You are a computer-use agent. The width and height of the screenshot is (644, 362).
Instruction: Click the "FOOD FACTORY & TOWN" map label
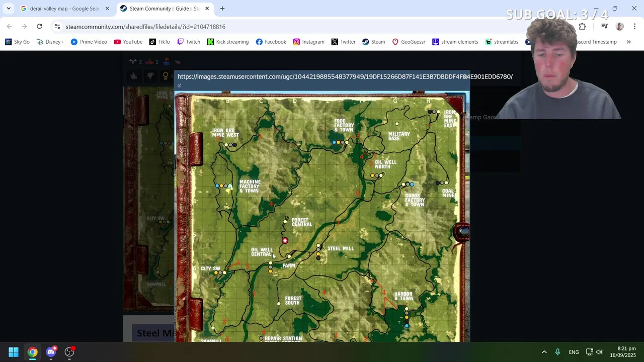pyautogui.click(x=344, y=125)
